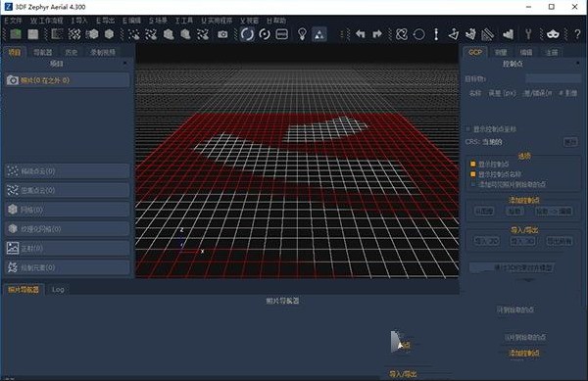Toggle the first orange checkbox under options
Image resolution: width=588 pixels, height=381 pixels.
point(473,165)
